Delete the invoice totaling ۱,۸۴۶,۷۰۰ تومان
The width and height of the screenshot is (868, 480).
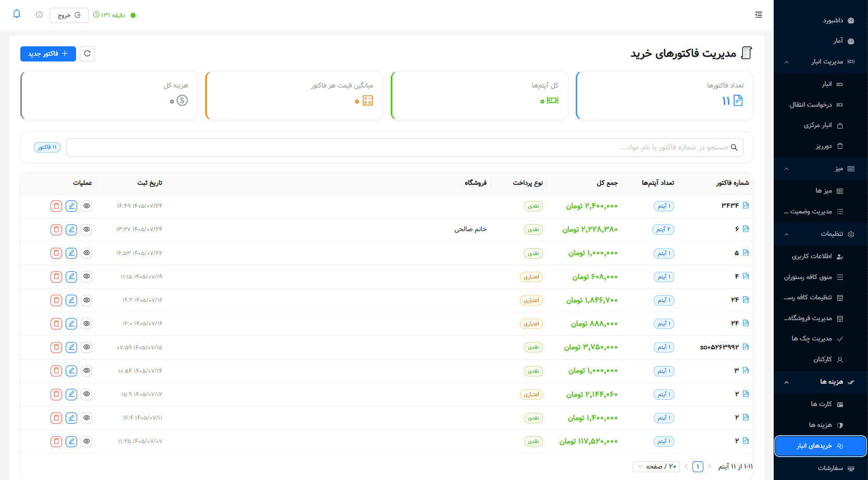pyautogui.click(x=56, y=300)
